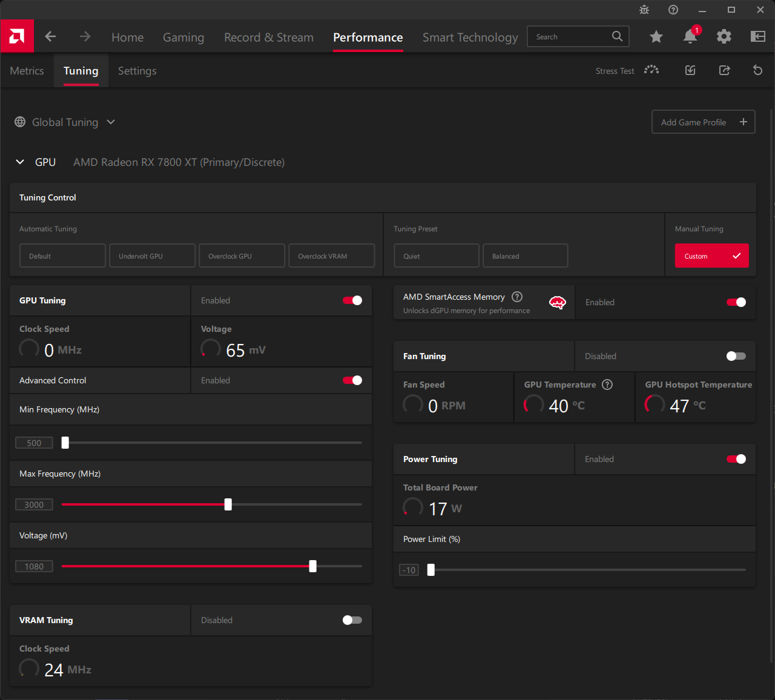
Task: Click the Search input field
Action: (x=578, y=36)
